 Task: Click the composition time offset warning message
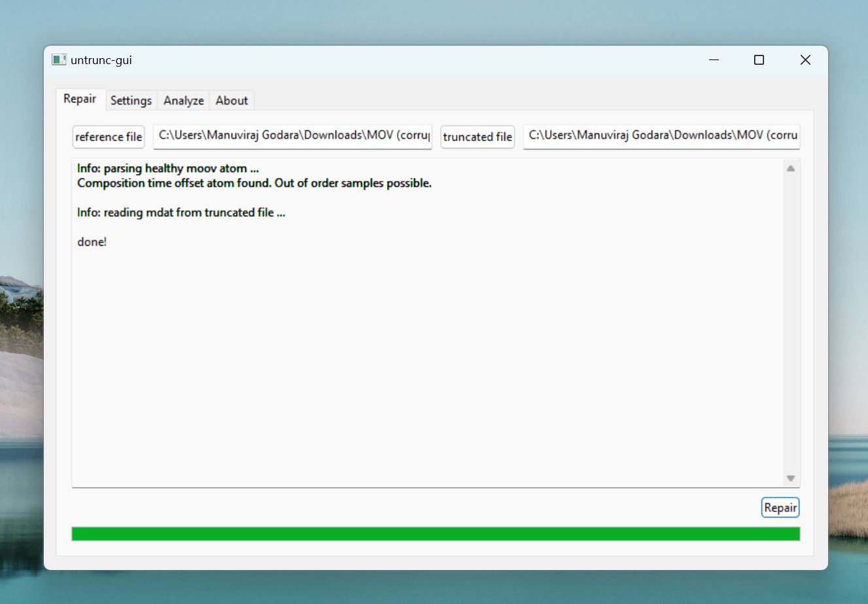pyautogui.click(x=254, y=183)
